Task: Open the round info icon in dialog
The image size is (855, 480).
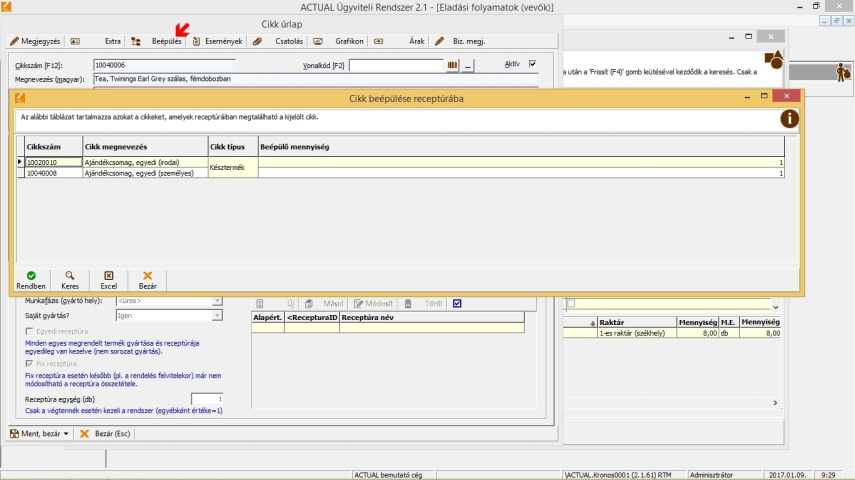Action: (789, 118)
